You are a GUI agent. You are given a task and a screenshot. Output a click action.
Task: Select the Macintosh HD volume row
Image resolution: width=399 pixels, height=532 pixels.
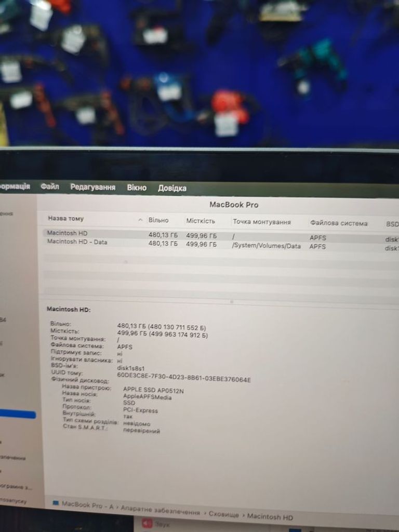(221, 235)
